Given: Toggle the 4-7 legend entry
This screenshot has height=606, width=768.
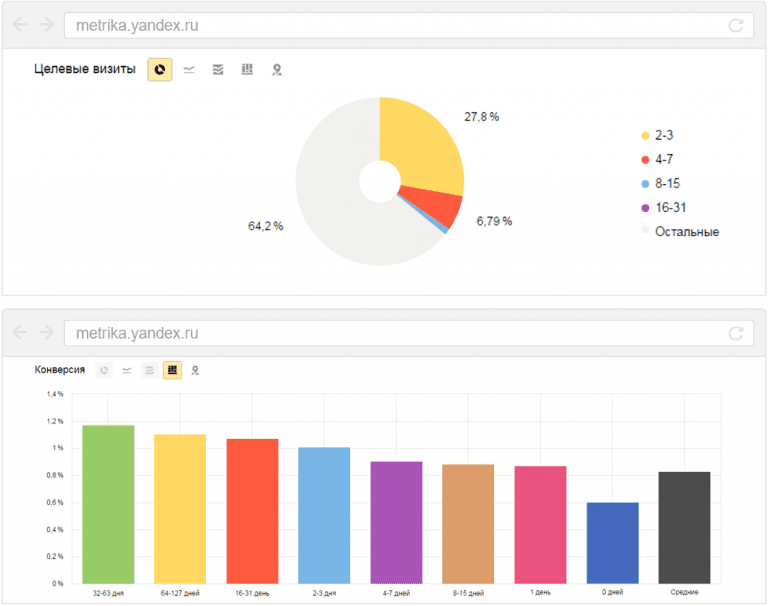Looking at the screenshot, I should pos(657,159).
